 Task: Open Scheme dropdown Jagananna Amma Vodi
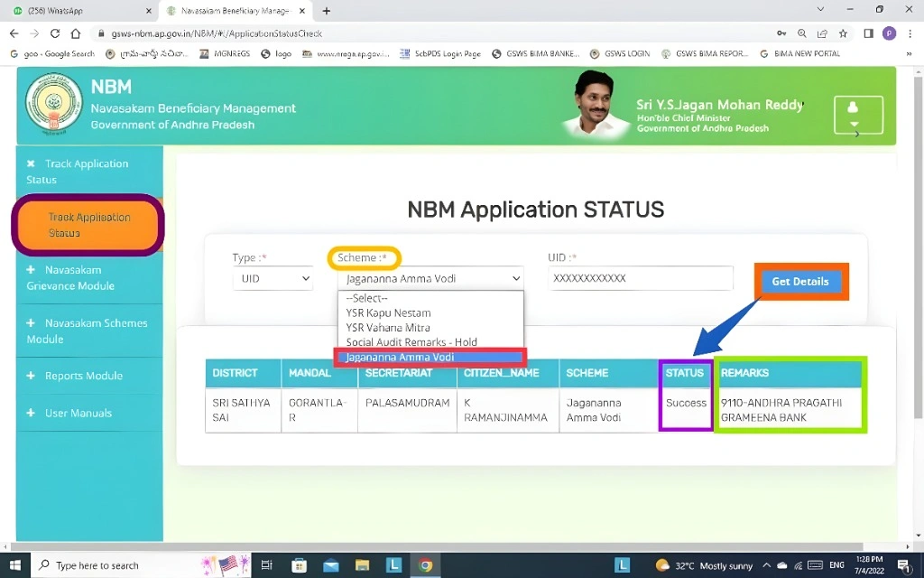coord(430,278)
